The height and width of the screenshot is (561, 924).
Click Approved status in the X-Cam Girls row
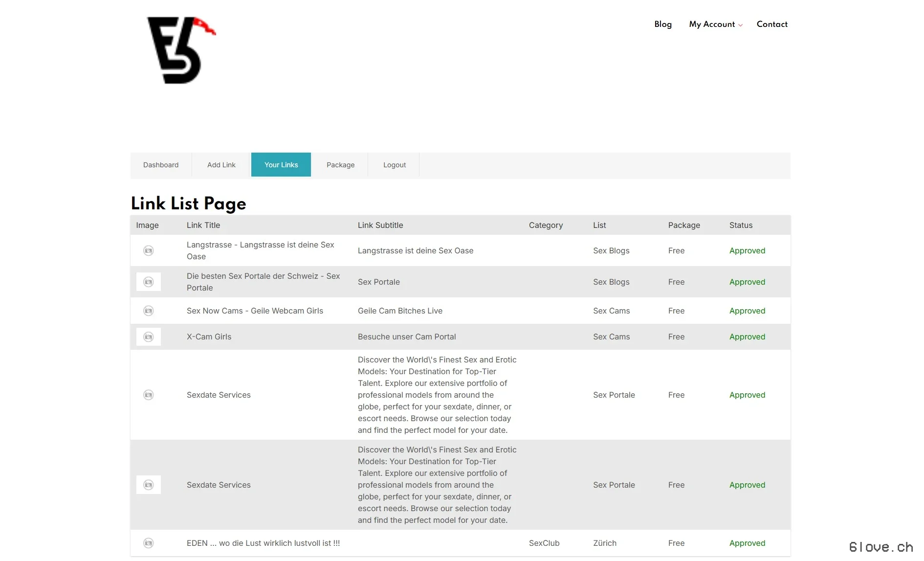tap(747, 337)
